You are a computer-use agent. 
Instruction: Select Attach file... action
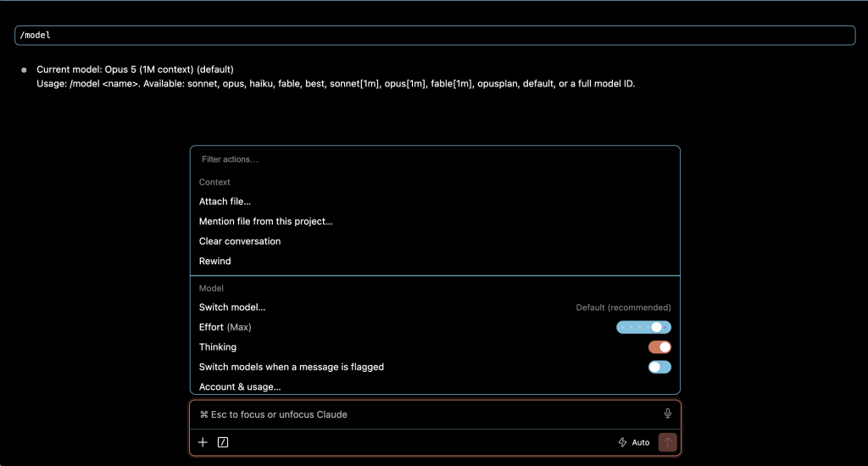(x=225, y=202)
